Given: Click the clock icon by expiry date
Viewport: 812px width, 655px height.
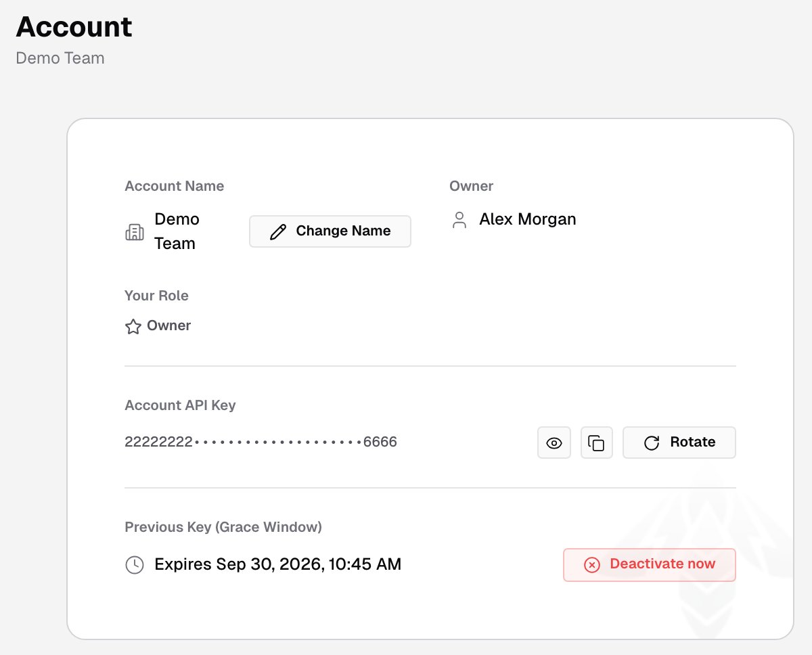Looking at the screenshot, I should tap(135, 565).
